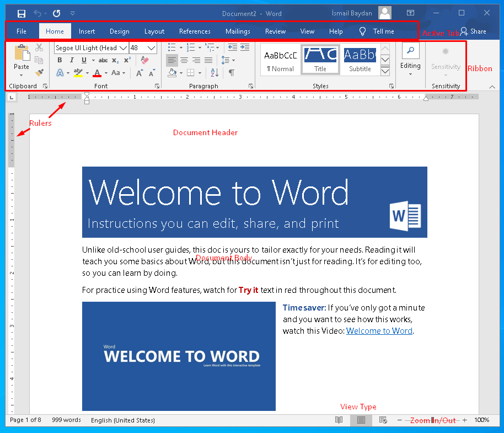
Task: Collapse the ribbon with the chevron
Action: click(492, 87)
